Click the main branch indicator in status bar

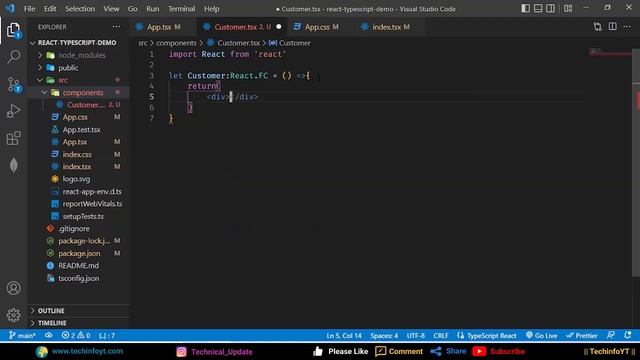coord(22,336)
